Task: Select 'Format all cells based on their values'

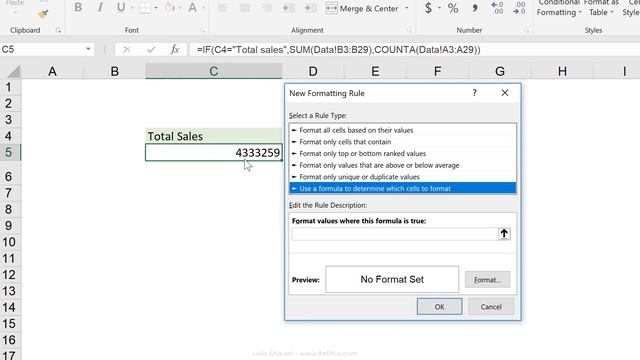Action: coord(402,130)
